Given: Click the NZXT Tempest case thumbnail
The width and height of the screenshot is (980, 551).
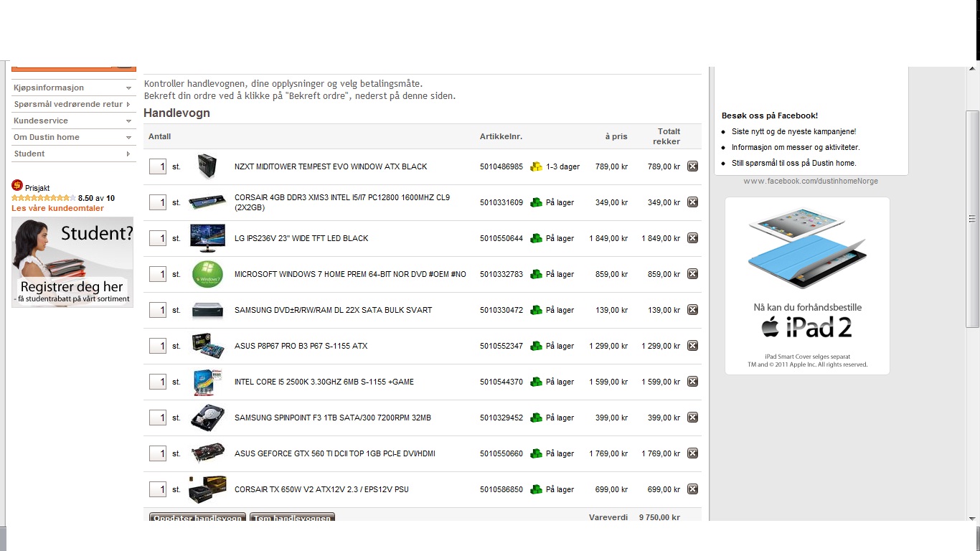Looking at the screenshot, I should tap(207, 166).
